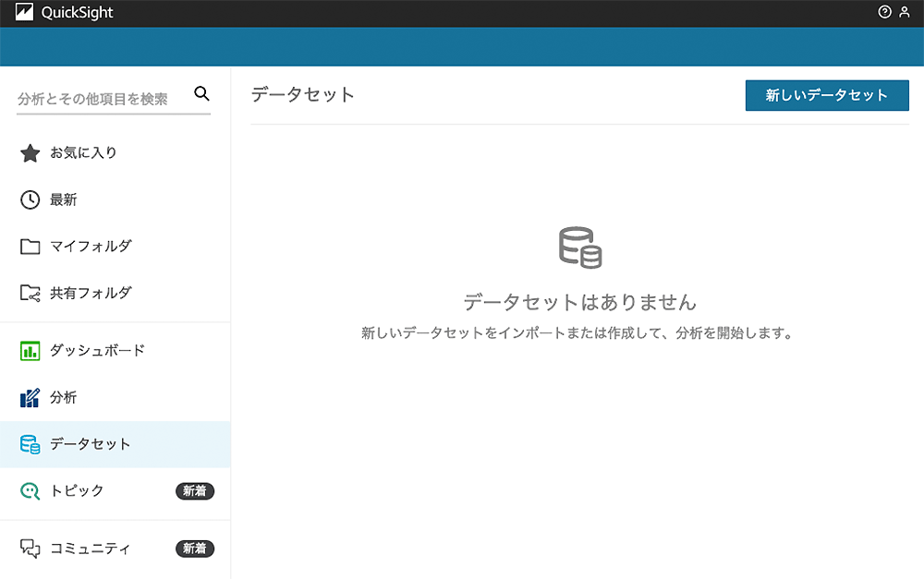The image size is (924, 579).
Task: Click the 新着 badge next to コミュニティ
Action: point(194,549)
